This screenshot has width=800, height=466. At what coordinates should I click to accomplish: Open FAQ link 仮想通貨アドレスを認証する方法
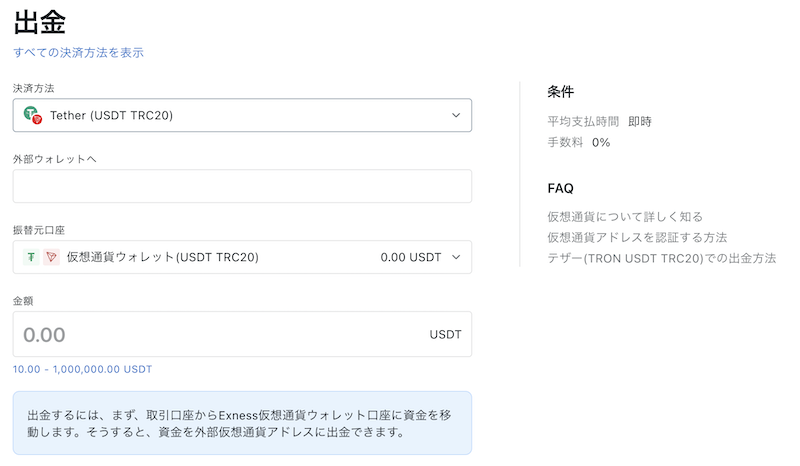[x=637, y=237]
